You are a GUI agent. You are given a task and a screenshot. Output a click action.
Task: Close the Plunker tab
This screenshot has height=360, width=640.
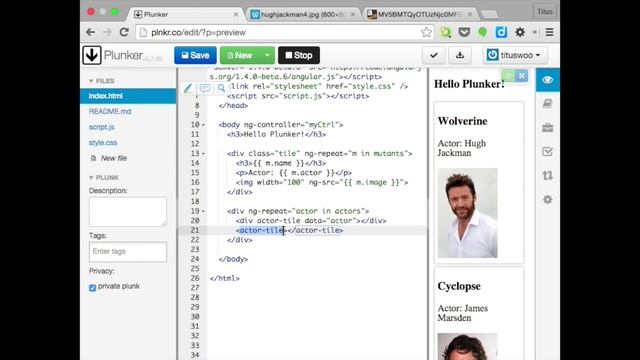[236, 14]
